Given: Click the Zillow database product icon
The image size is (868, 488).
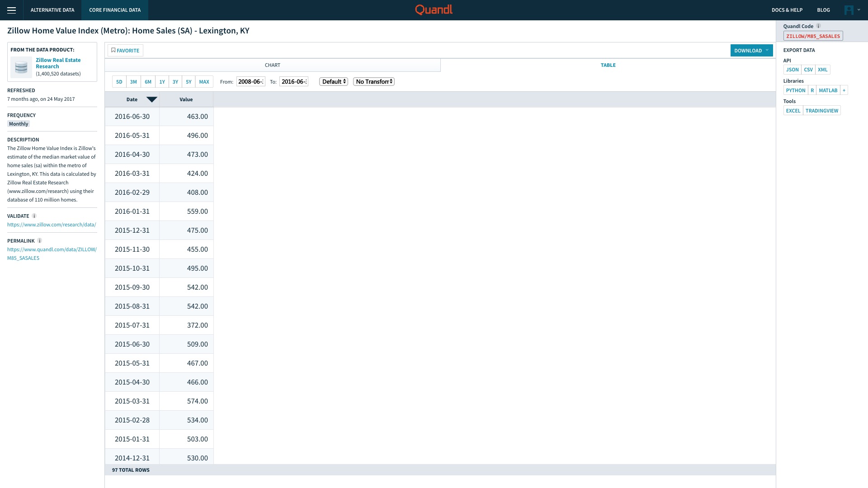Looking at the screenshot, I should [21, 67].
